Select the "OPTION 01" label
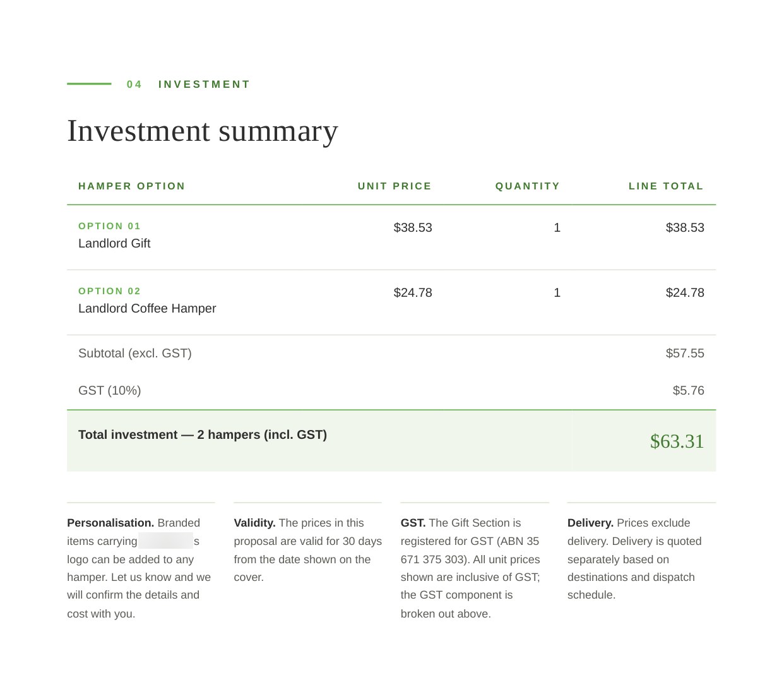The height and width of the screenshot is (687, 784). [x=109, y=226]
